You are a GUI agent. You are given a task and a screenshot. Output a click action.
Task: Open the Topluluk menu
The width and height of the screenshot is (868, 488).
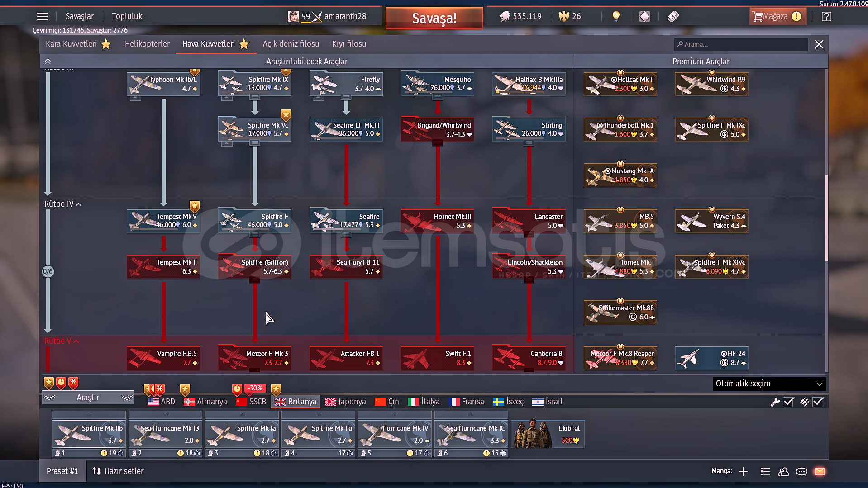pyautogui.click(x=127, y=16)
